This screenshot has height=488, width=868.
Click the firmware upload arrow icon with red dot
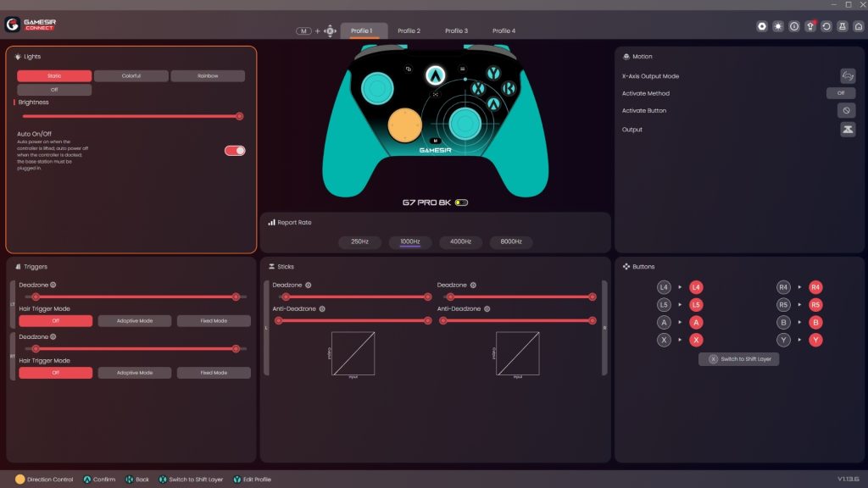pos(810,26)
